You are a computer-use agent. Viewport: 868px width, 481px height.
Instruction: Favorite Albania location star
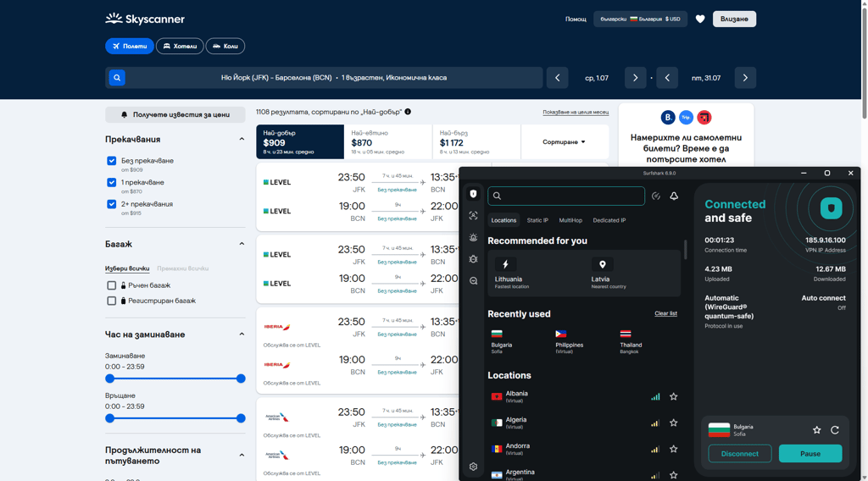click(674, 396)
